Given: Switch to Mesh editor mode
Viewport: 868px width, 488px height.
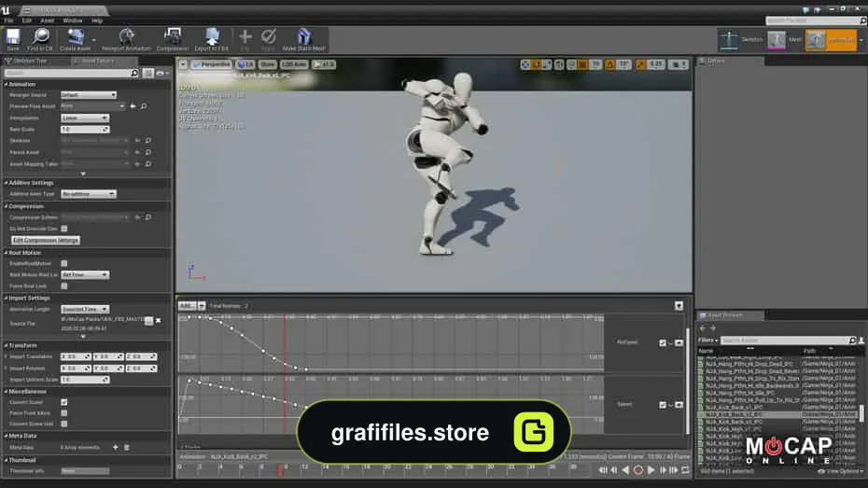Looking at the screenshot, I should point(785,40).
